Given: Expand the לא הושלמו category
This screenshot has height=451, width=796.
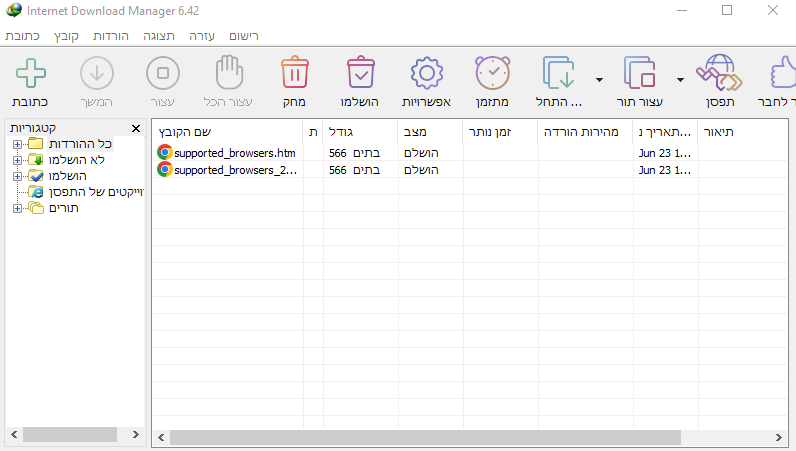Looking at the screenshot, I should tap(17, 160).
